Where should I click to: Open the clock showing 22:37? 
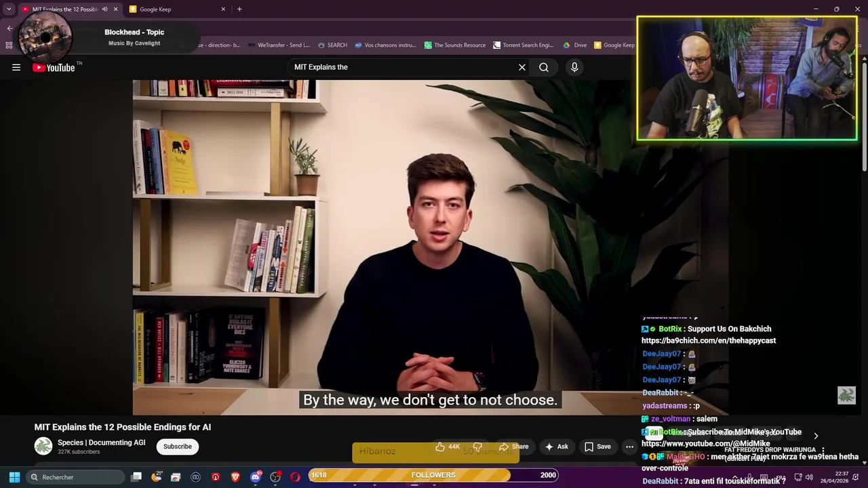834,477
